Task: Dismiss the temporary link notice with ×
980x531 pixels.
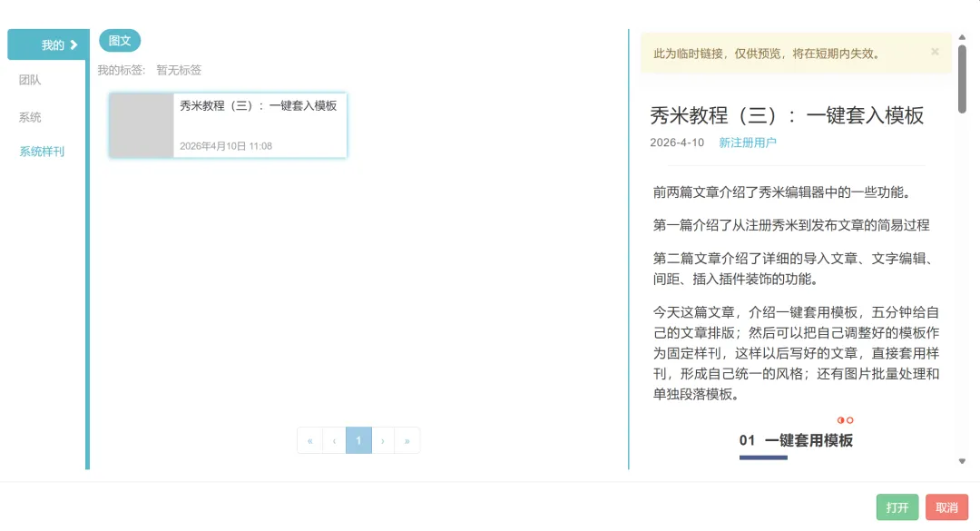Action: (x=935, y=52)
